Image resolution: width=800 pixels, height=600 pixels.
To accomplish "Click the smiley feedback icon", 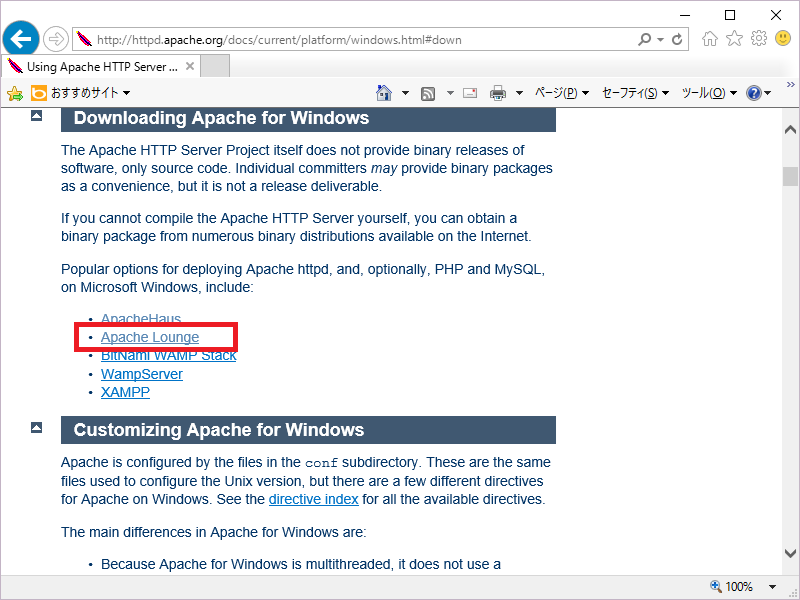I will pos(783,38).
